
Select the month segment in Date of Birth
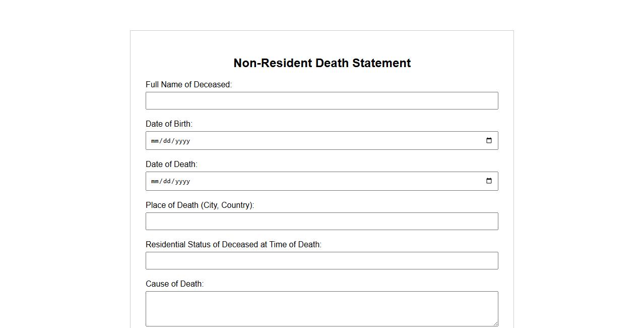pyautogui.click(x=155, y=141)
